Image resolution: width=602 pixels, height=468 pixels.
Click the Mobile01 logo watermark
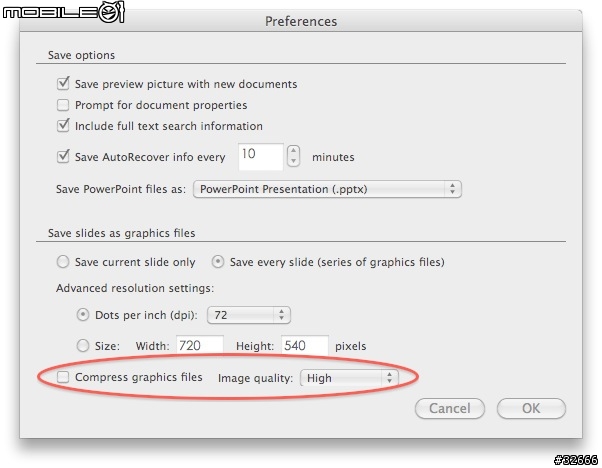click(x=64, y=12)
